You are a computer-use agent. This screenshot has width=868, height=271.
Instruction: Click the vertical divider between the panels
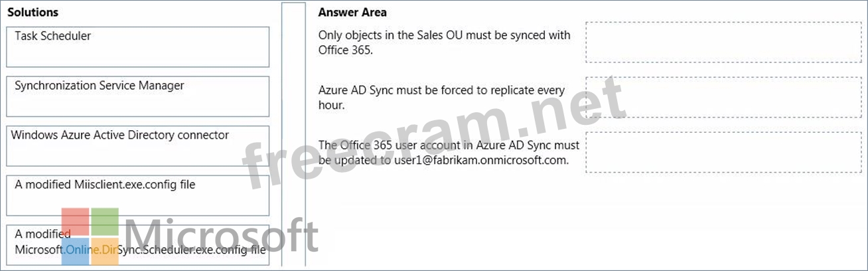pos(294,135)
